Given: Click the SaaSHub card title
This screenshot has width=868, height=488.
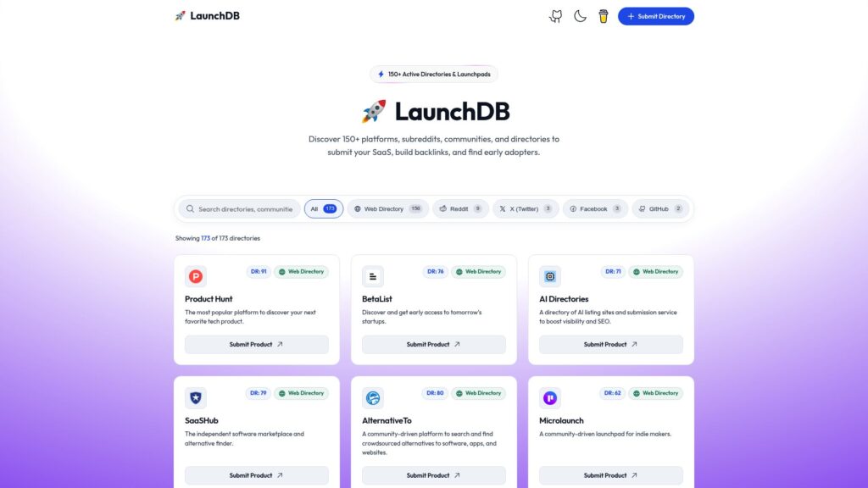Looking at the screenshot, I should (x=202, y=420).
